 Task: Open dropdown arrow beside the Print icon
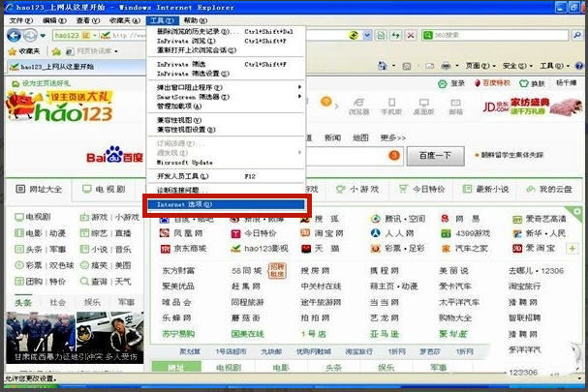pyautogui.click(x=457, y=66)
